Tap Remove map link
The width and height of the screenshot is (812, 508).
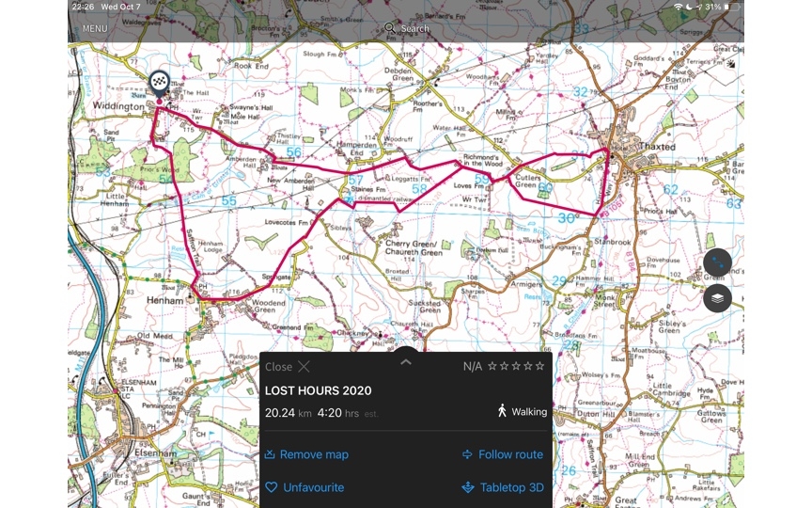coord(306,454)
